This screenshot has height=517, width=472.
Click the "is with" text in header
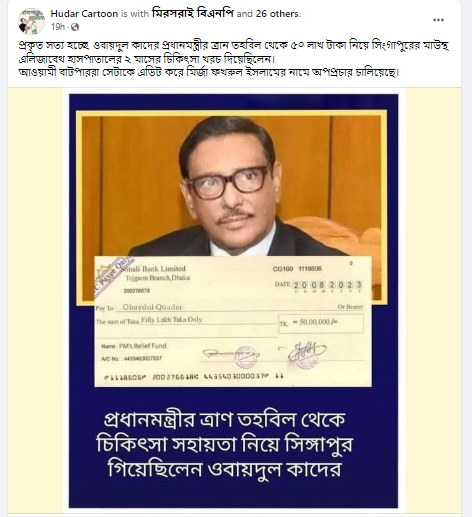click(135, 14)
